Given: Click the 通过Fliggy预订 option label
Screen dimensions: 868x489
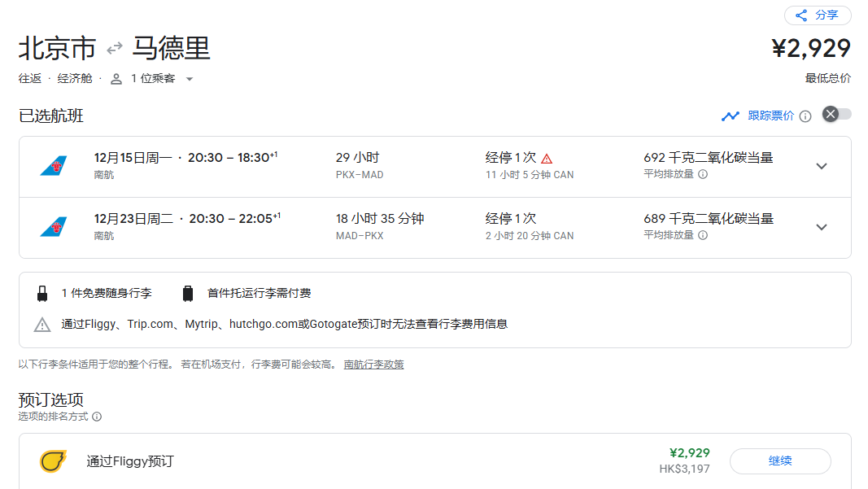Looking at the screenshot, I should point(130,461).
